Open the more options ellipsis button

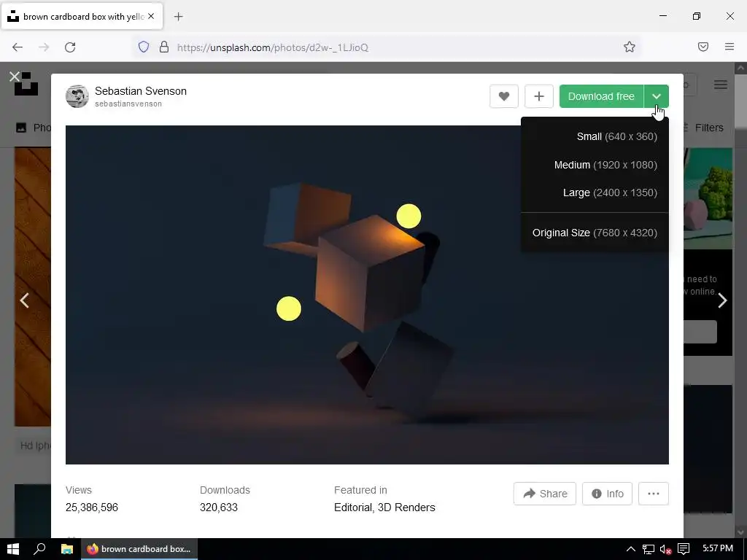[x=653, y=494]
